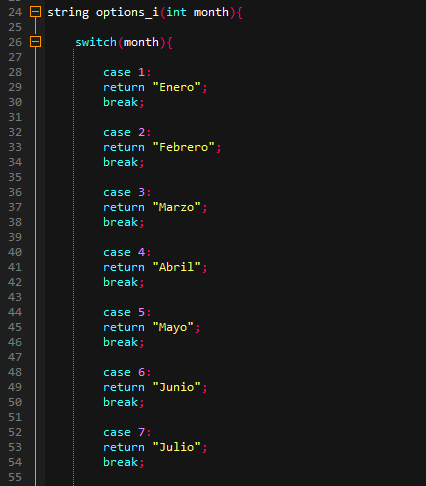Click line number 26 in the gutter
Screen dimensions: 426x486
tap(15, 42)
